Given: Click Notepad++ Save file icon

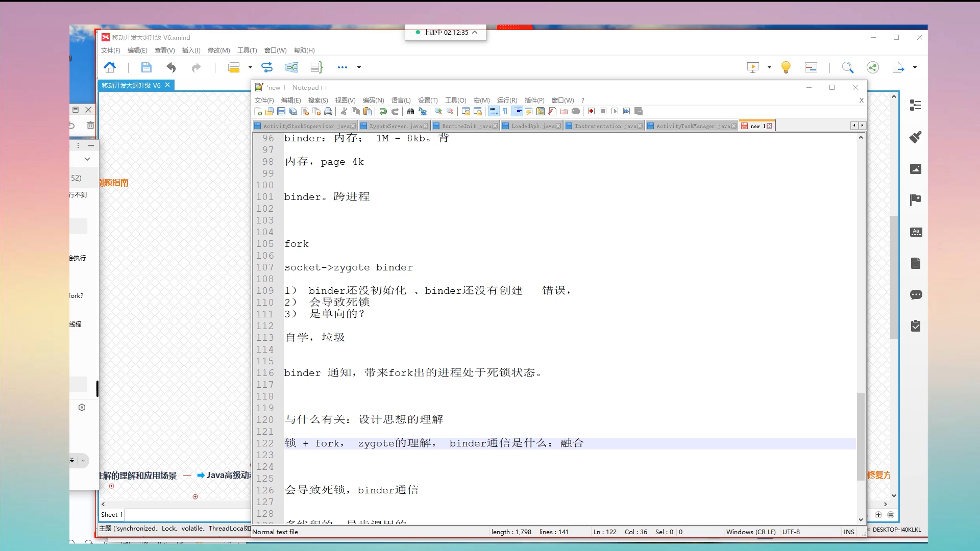Looking at the screenshot, I should click(281, 111).
